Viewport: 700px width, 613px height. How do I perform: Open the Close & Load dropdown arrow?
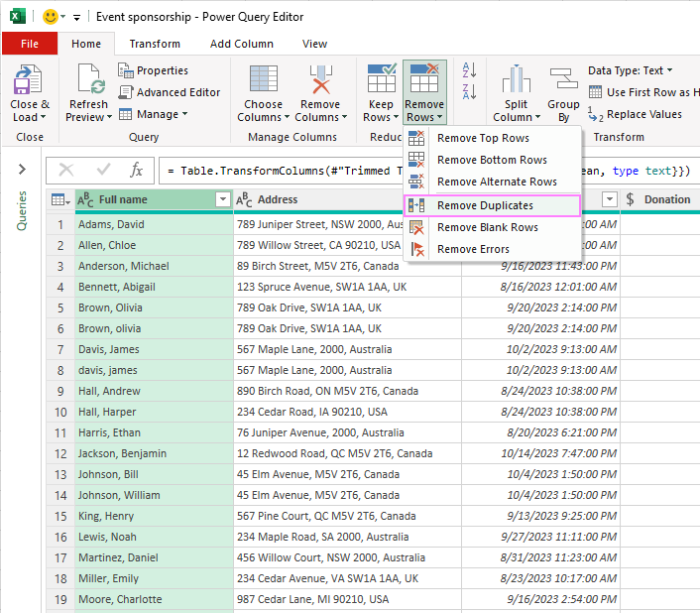point(44,117)
